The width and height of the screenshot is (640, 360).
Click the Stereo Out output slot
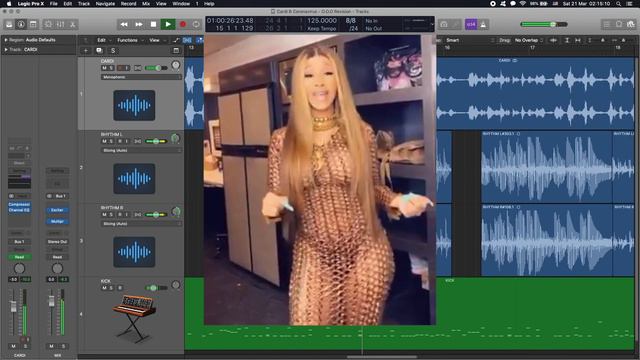(57, 242)
